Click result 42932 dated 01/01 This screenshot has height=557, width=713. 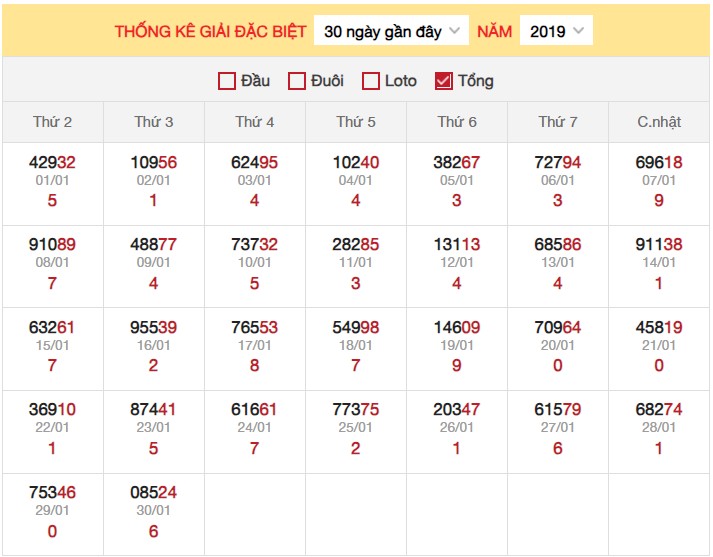click(x=52, y=163)
